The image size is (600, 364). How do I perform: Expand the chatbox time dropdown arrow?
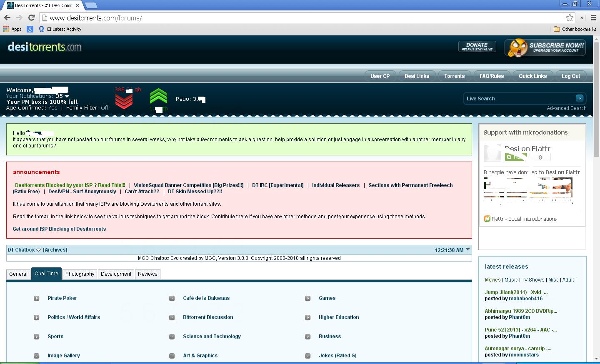tap(467, 250)
